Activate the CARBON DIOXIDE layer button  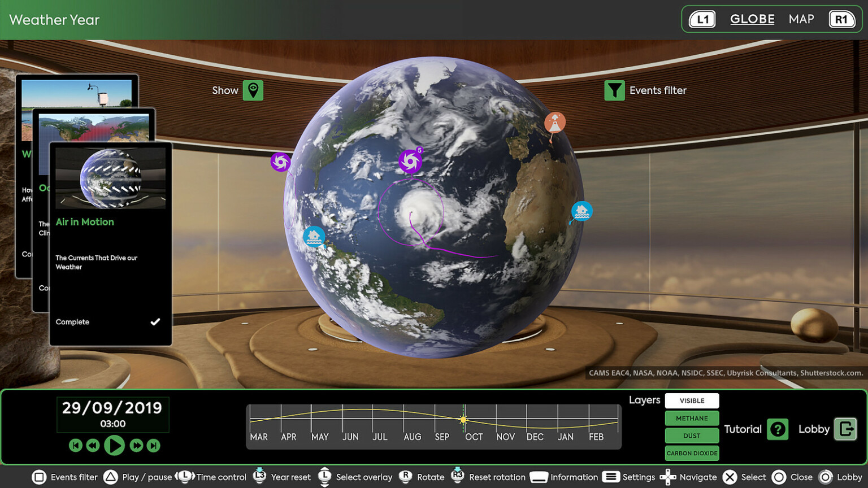click(x=692, y=453)
